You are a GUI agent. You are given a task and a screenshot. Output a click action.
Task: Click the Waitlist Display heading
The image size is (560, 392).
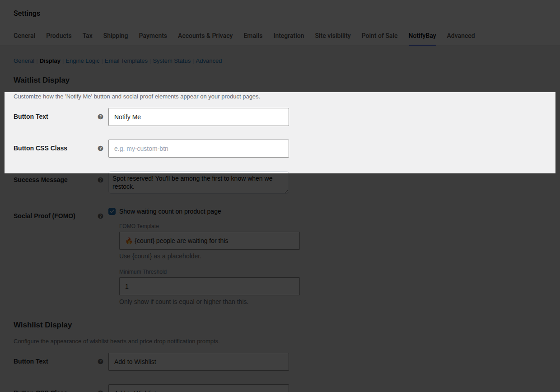click(42, 80)
